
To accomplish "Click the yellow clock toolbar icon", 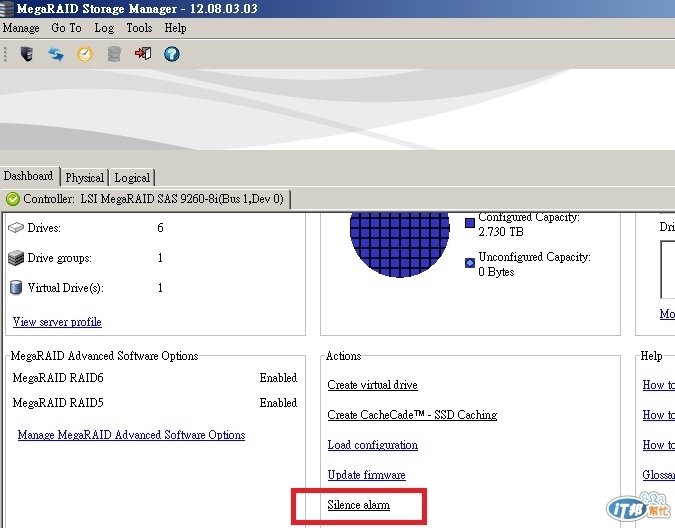I will 85,54.
